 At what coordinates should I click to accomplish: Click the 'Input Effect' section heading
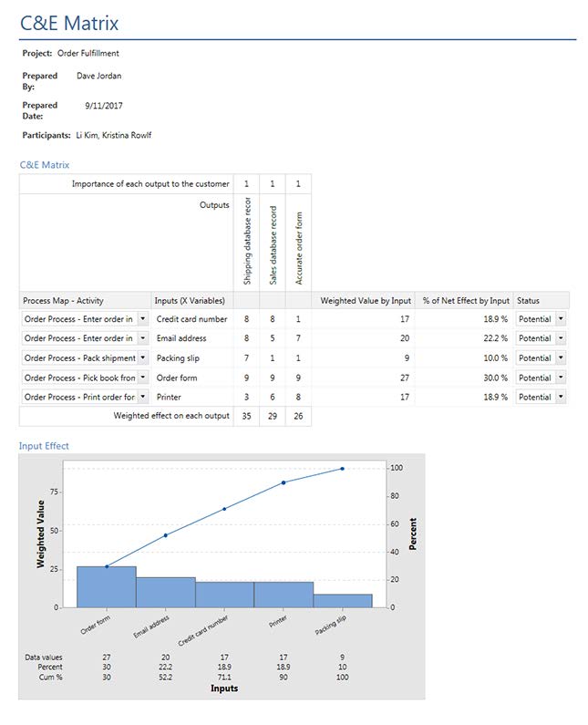click(45, 446)
